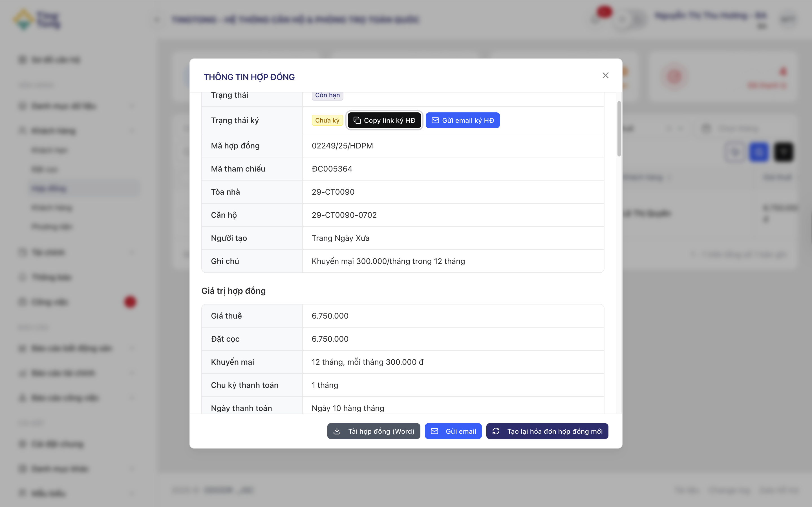This screenshot has width=812, height=507.
Task: Click download icon on Tải hợp đồng button
Action: click(337, 431)
